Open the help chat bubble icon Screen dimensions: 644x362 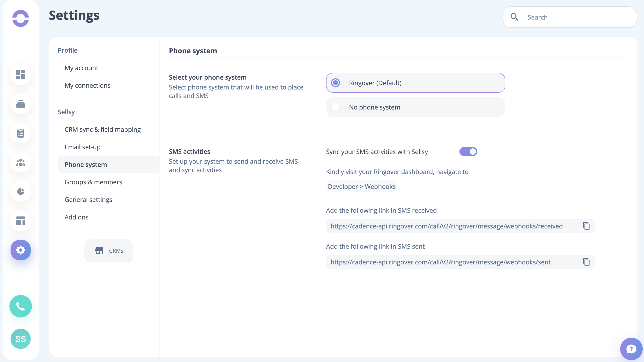[631, 349]
